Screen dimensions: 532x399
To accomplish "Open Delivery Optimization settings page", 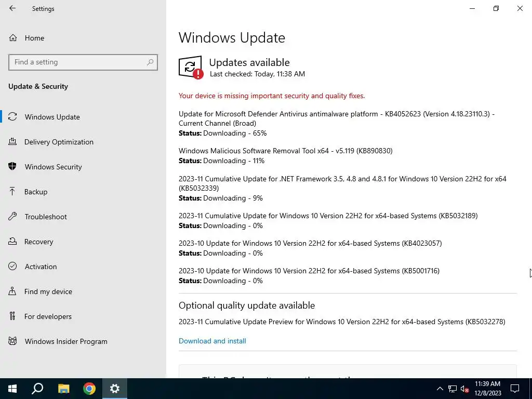I will coord(59,142).
